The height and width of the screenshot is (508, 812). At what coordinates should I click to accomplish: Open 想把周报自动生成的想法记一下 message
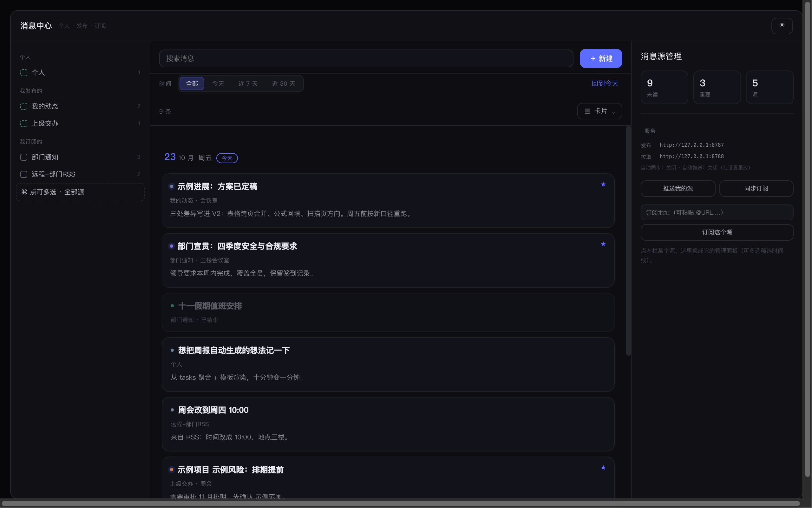[388, 364]
